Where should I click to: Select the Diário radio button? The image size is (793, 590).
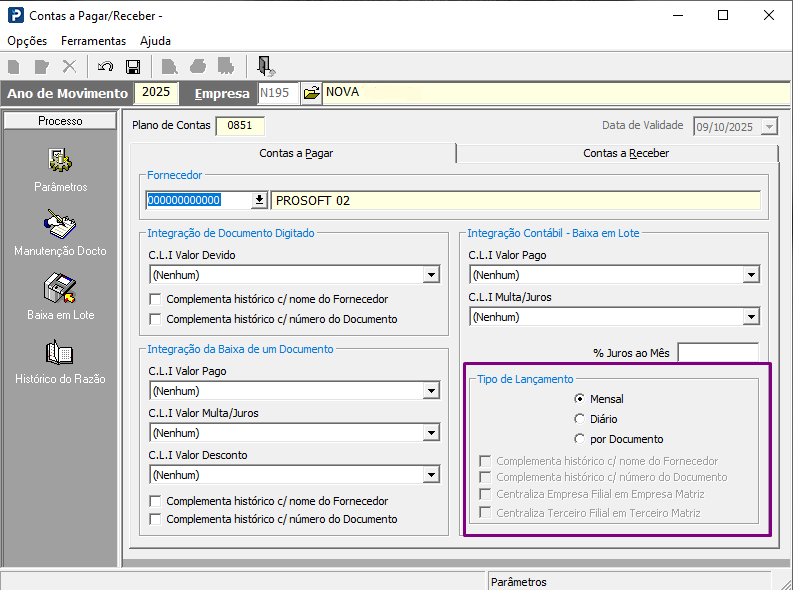coord(579,419)
